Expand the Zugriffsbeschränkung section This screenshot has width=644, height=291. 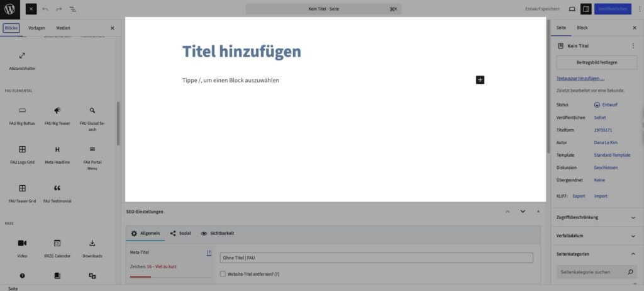(x=596, y=217)
